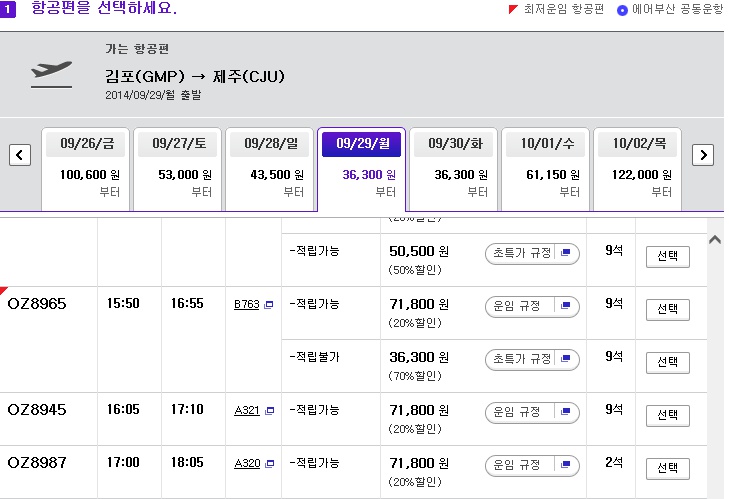
Task: Click flight number OZ8987
Action: (37, 463)
